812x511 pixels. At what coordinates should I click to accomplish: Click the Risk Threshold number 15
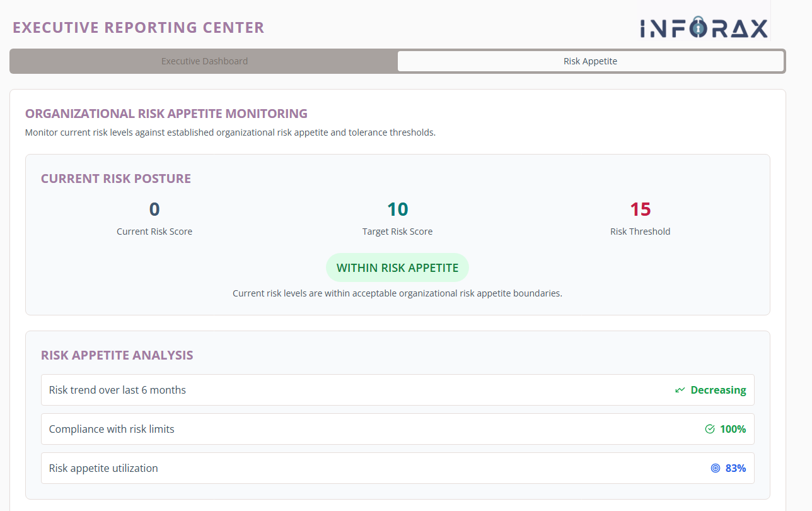(x=641, y=209)
